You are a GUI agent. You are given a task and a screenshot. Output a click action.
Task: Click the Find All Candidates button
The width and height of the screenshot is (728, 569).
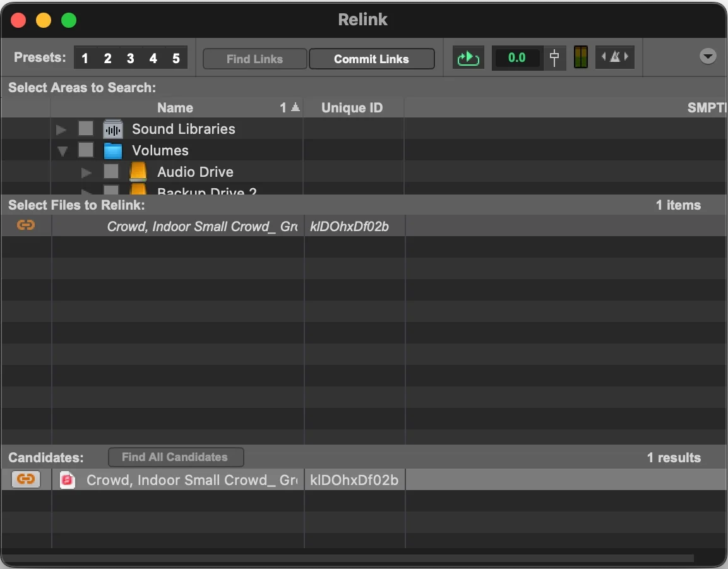coord(176,457)
